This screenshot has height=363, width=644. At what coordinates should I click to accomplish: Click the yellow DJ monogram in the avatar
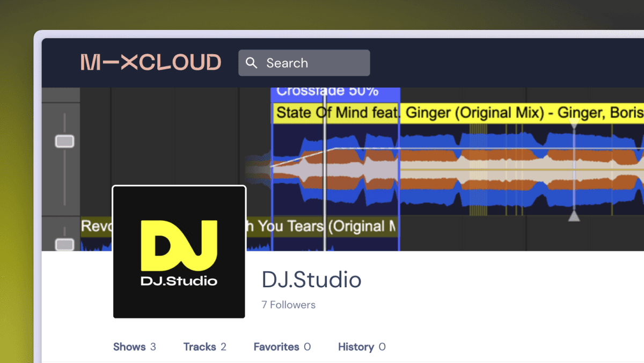point(179,244)
